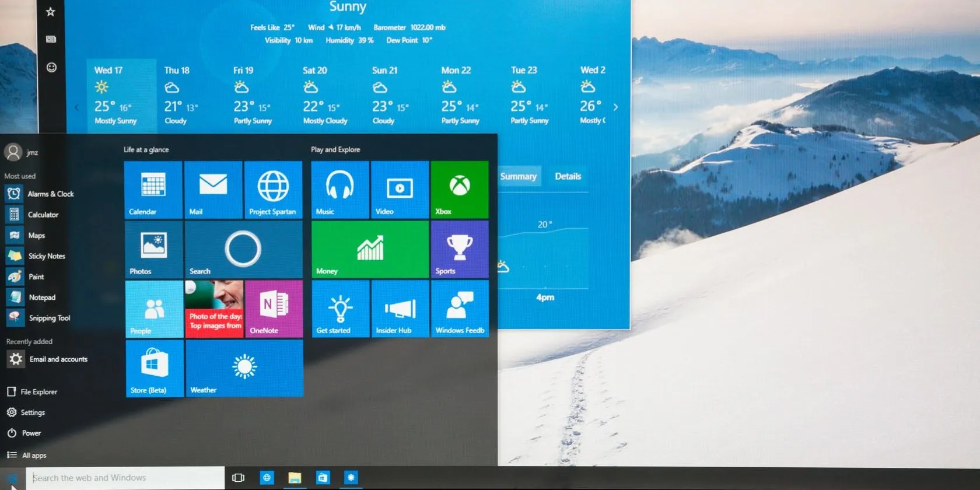Open the People tile
Image resolution: width=980 pixels, height=490 pixels.
pyautogui.click(x=155, y=309)
